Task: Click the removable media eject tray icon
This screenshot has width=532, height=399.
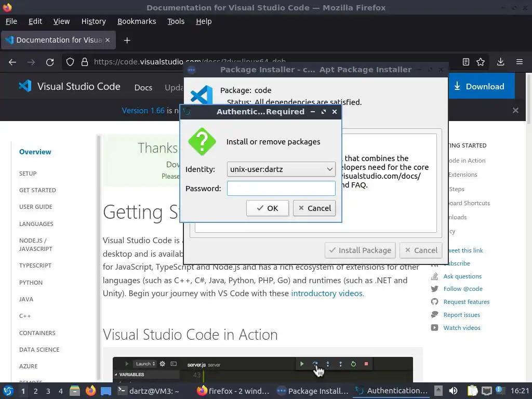Action: [438, 391]
